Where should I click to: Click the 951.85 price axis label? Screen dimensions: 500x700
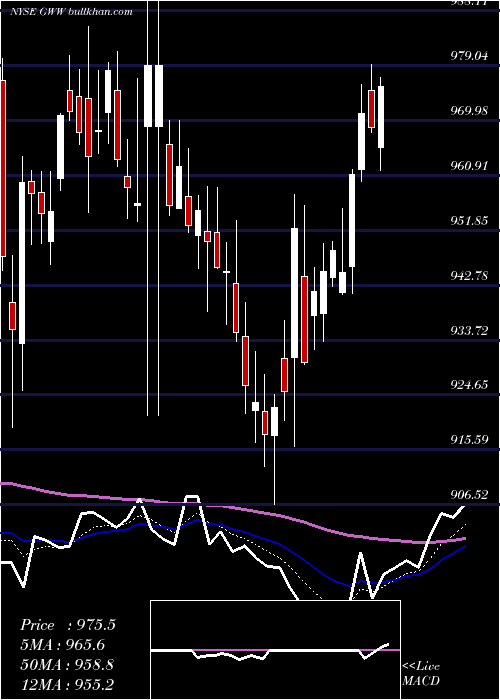pos(468,221)
